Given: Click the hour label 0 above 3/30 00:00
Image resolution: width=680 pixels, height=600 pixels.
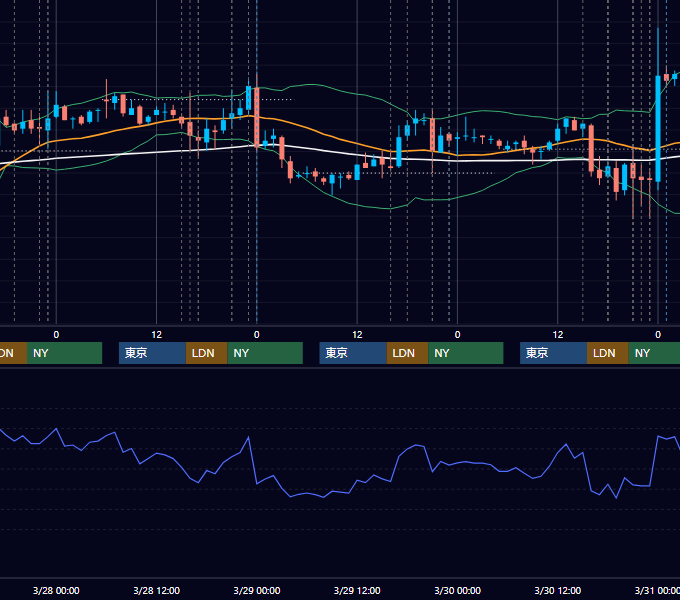Looking at the screenshot, I should [458, 335].
